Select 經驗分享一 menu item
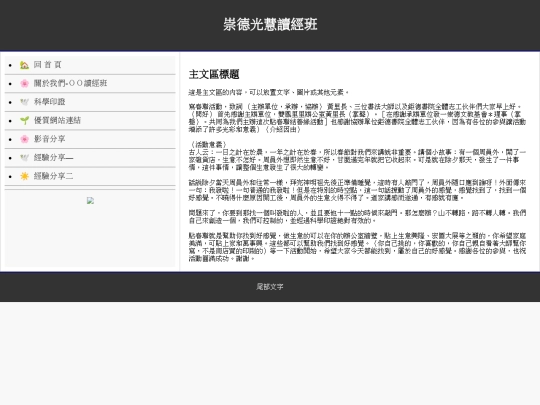The image size is (540, 405). click(53, 158)
